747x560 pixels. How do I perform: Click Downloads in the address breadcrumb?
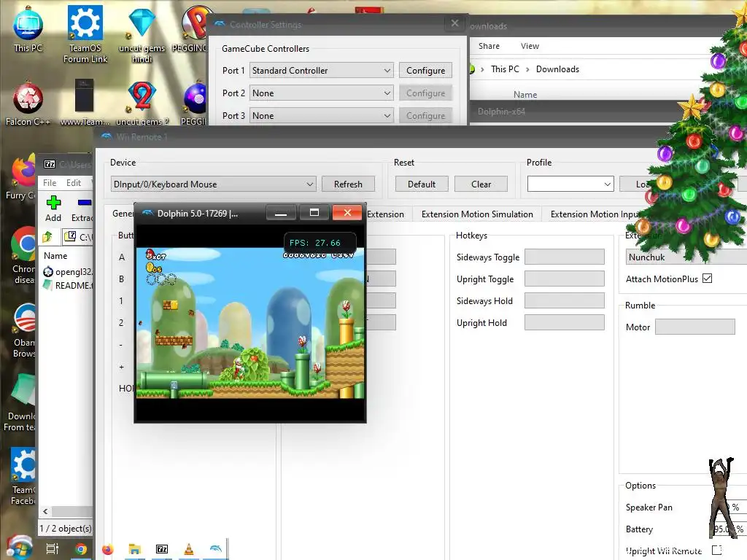click(557, 69)
